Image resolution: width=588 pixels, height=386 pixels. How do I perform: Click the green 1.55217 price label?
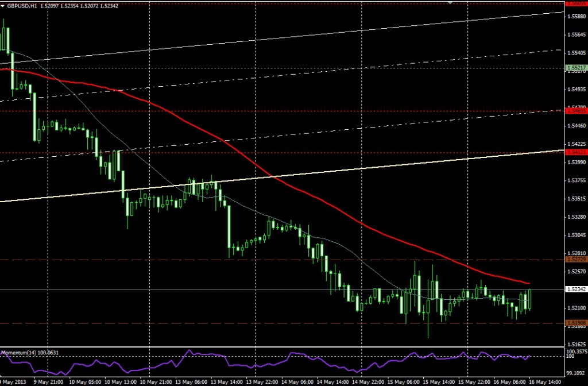click(x=576, y=68)
